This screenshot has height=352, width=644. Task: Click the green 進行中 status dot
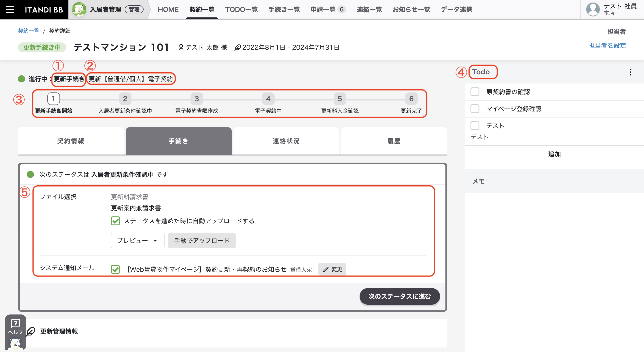pos(21,79)
